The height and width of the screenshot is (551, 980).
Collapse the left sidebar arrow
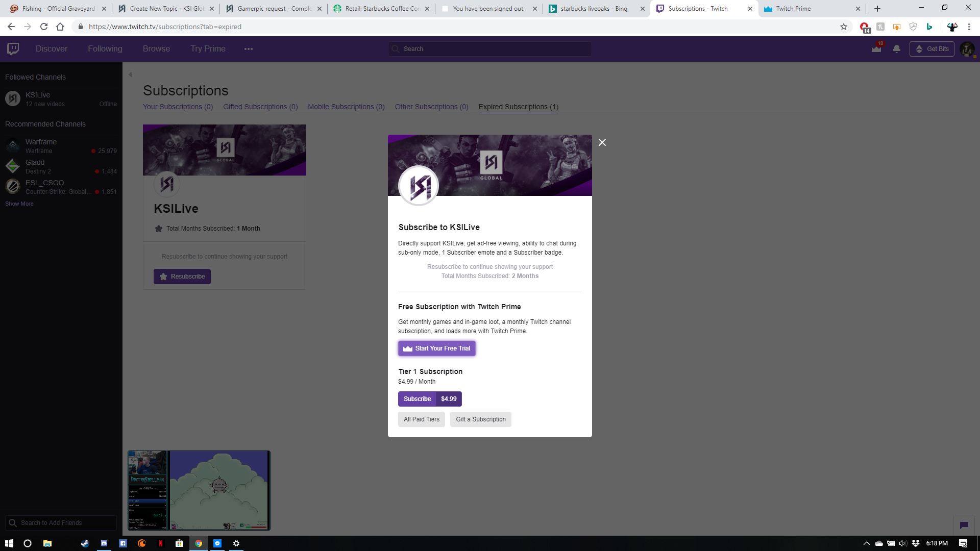click(x=130, y=74)
